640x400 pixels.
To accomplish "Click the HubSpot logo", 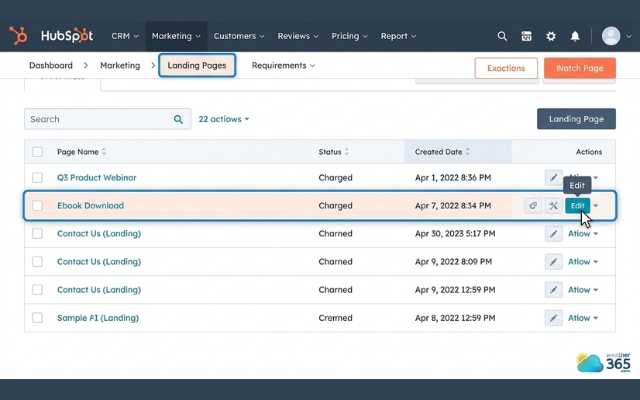I will click(x=51, y=36).
